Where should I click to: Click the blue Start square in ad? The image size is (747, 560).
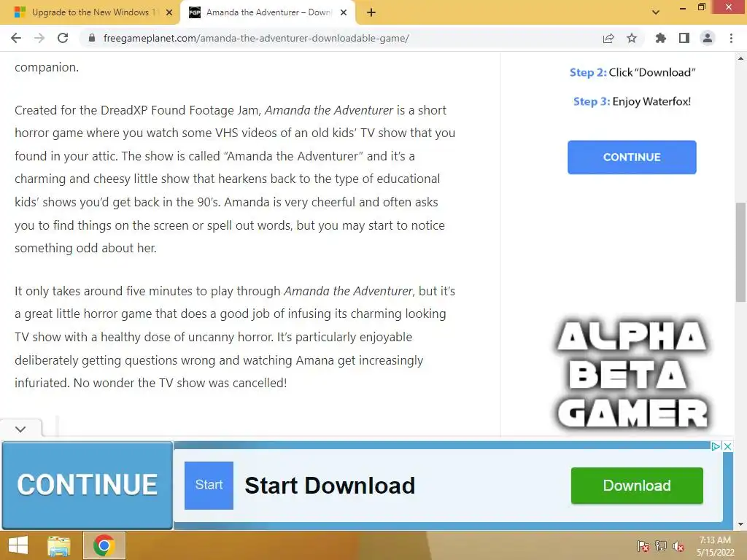[209, 485]
